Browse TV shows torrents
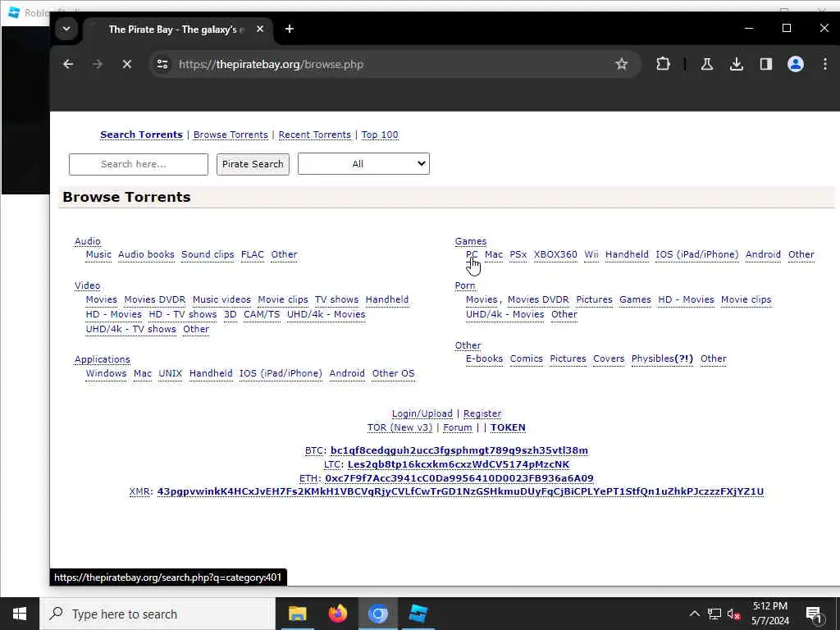The image size is (840, 630). pos(337,300)
